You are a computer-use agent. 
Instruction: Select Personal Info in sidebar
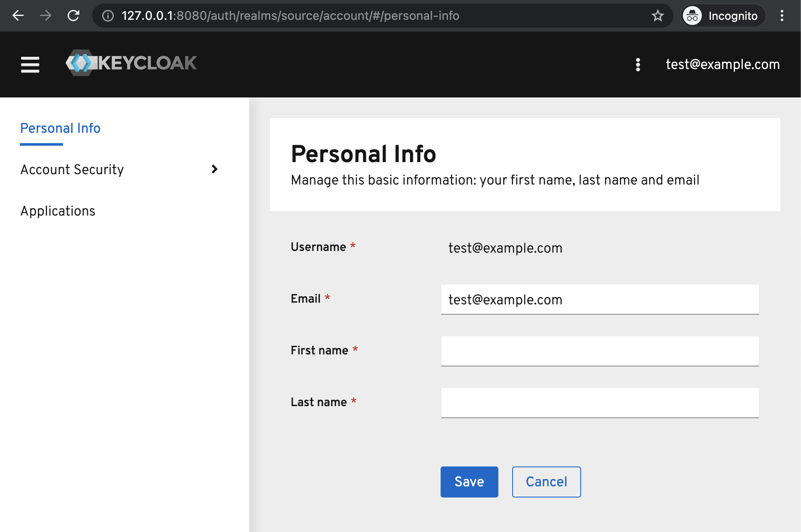(x=60, y=128)
